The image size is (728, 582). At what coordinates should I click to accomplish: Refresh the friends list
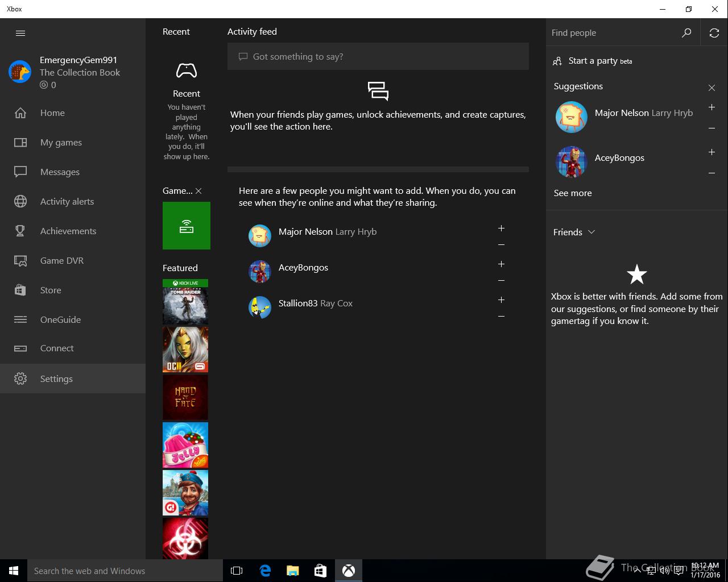(714, 33)
